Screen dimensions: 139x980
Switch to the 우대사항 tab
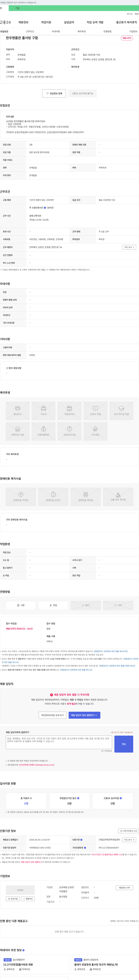56,32
